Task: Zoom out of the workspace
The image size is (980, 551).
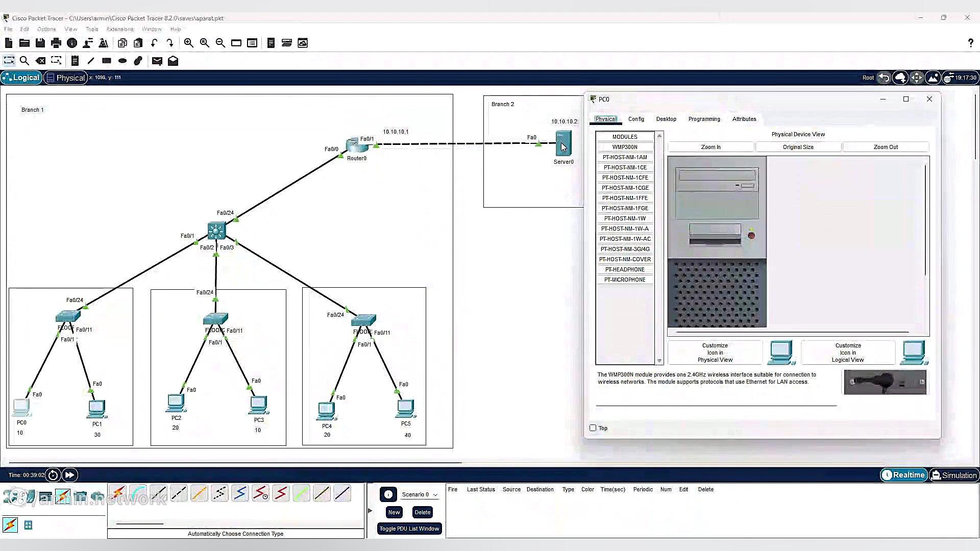Action: (220, 43)
